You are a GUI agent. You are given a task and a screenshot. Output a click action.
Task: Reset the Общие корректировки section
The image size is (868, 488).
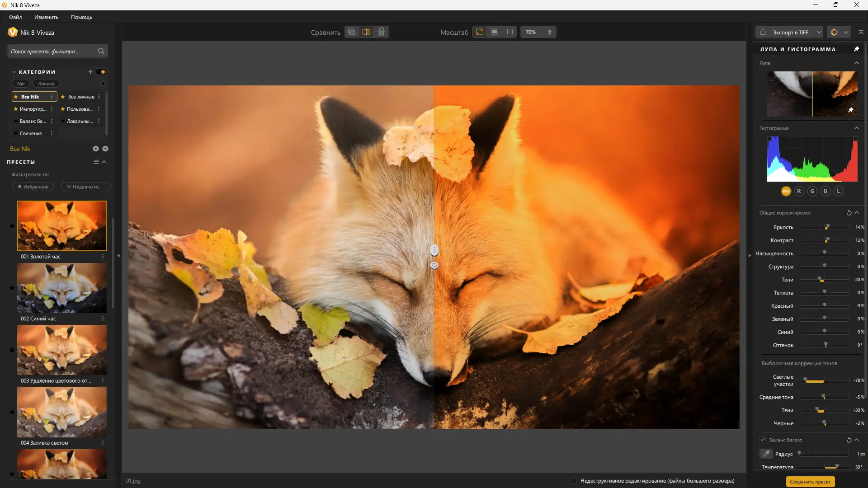point(849,213)
